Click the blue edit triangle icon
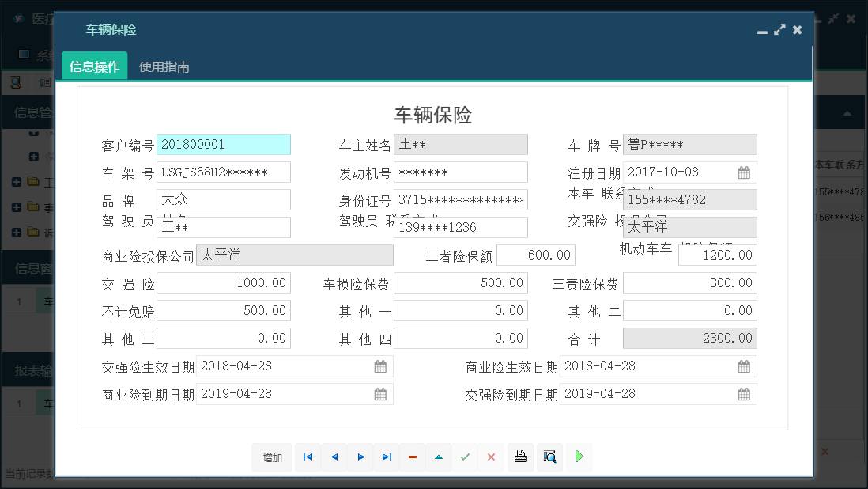Screen dimensions: 868x489 click(x=439, y=457)
